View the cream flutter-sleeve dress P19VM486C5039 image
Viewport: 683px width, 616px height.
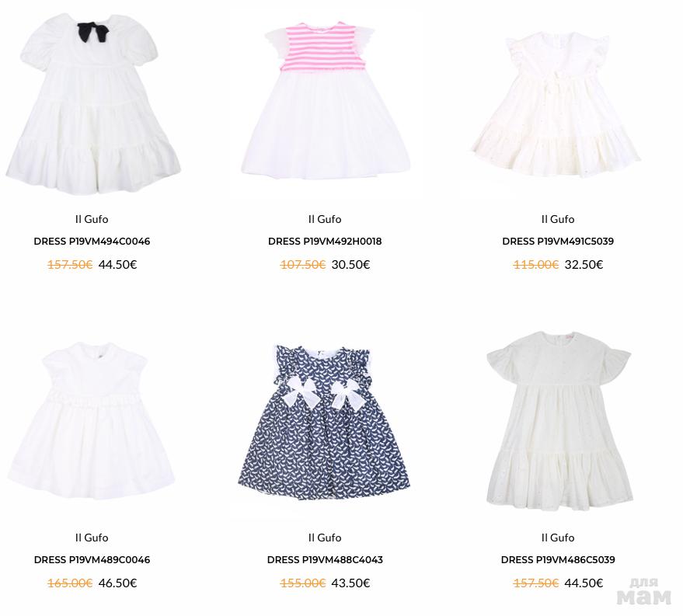(x=559, y=420)
